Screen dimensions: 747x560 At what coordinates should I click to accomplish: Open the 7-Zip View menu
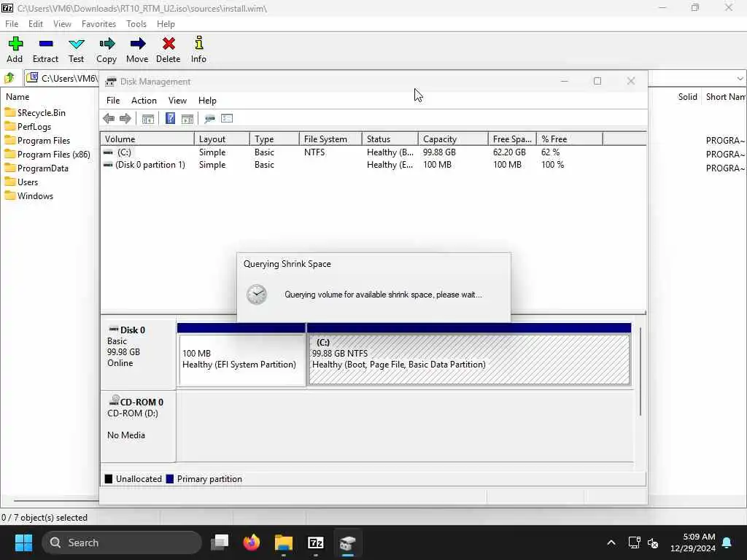62,24
